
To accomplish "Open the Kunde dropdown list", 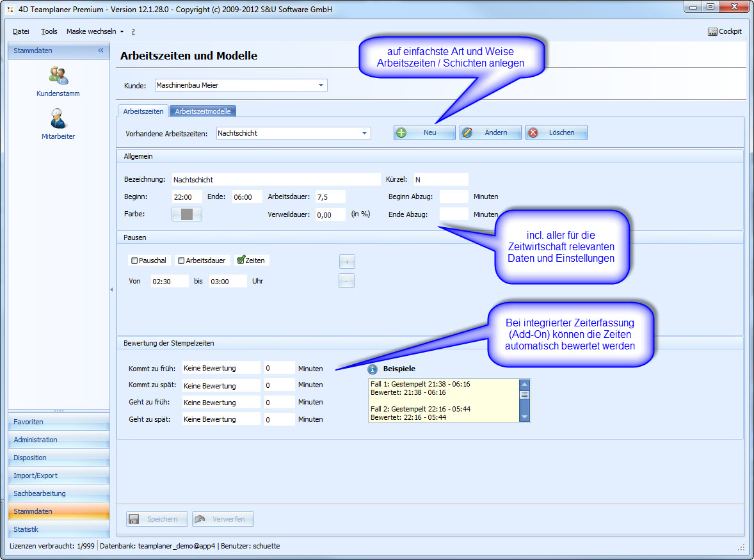I will pyautogui.click(x=321, y=85).
